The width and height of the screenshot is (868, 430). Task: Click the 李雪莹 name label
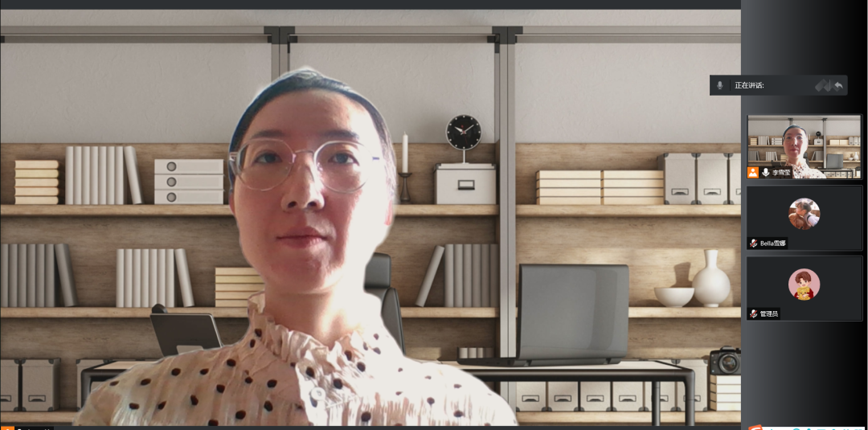(x=782, y=172)
